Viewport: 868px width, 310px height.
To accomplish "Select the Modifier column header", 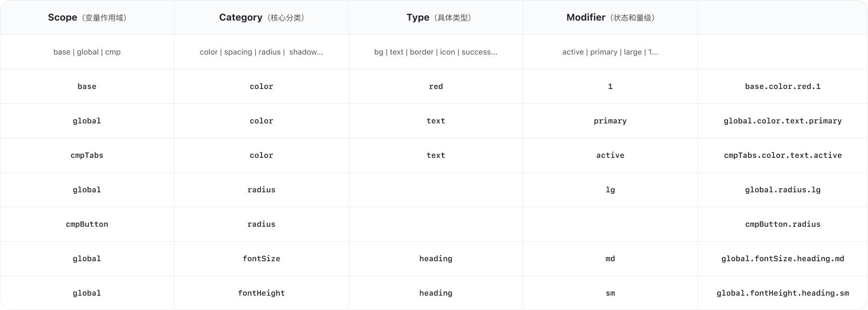I will click(610, 18).
